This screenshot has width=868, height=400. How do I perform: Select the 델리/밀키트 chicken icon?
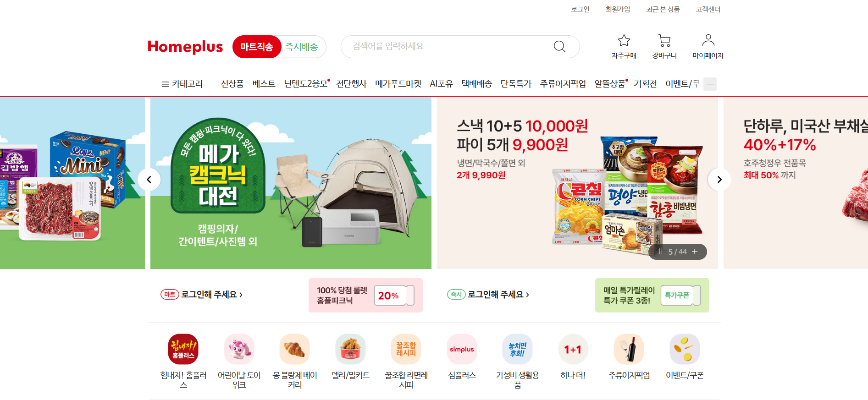pos(350,349)
